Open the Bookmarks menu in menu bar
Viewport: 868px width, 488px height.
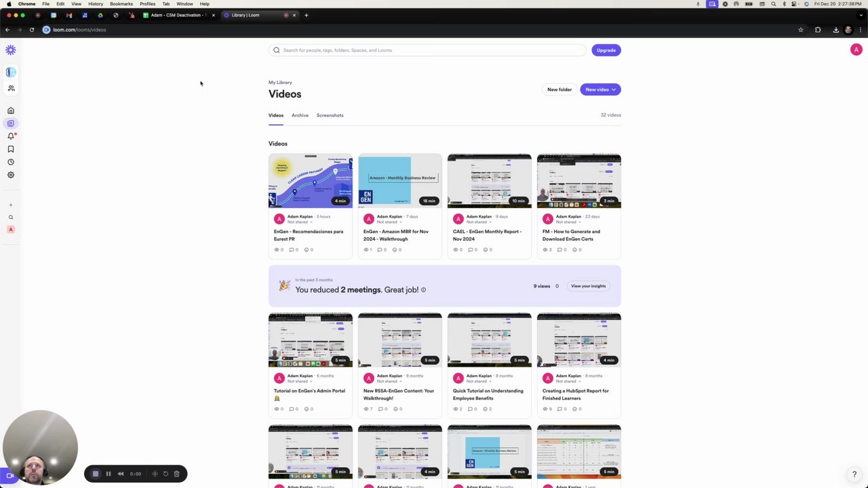click(121, 4)
